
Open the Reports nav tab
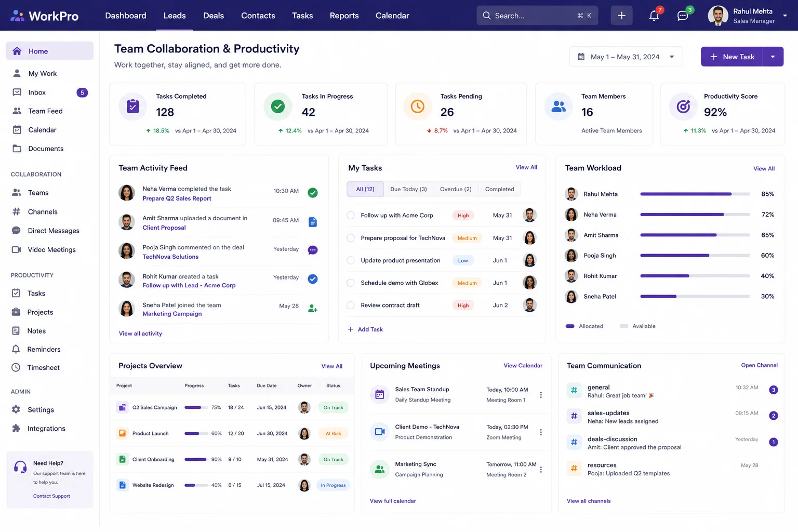point(344,16)
